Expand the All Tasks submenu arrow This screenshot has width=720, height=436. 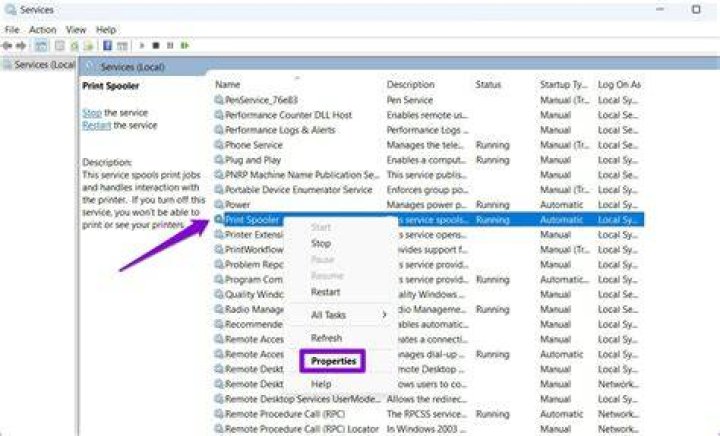coord(384,315)
